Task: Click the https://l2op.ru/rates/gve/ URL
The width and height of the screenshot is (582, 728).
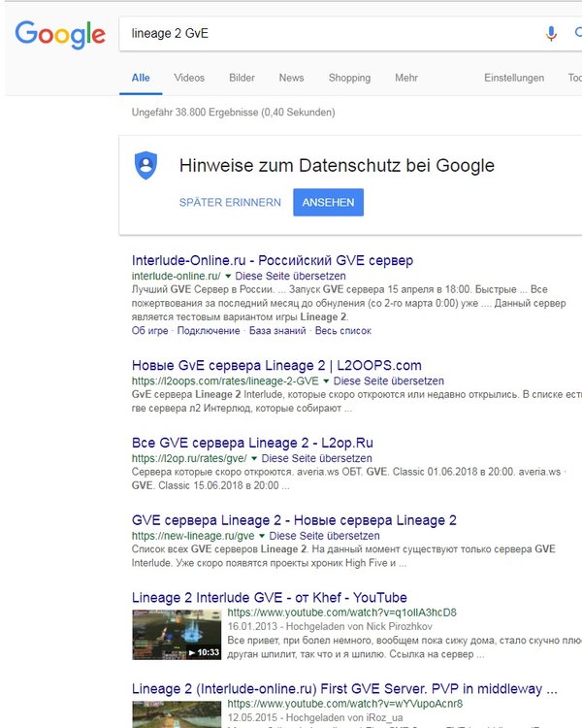Action: pyautogui.click(x=189, y=459)
